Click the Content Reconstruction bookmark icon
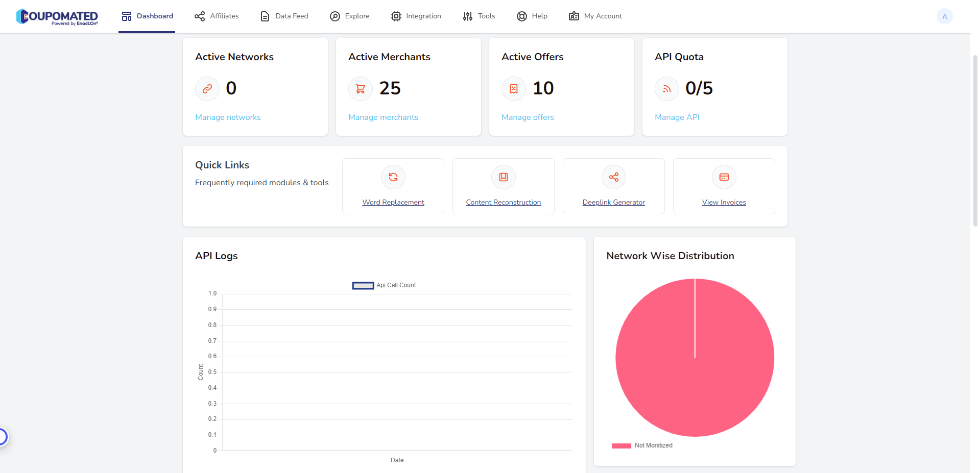Viewport: 980px width, 473px height. 503,177
